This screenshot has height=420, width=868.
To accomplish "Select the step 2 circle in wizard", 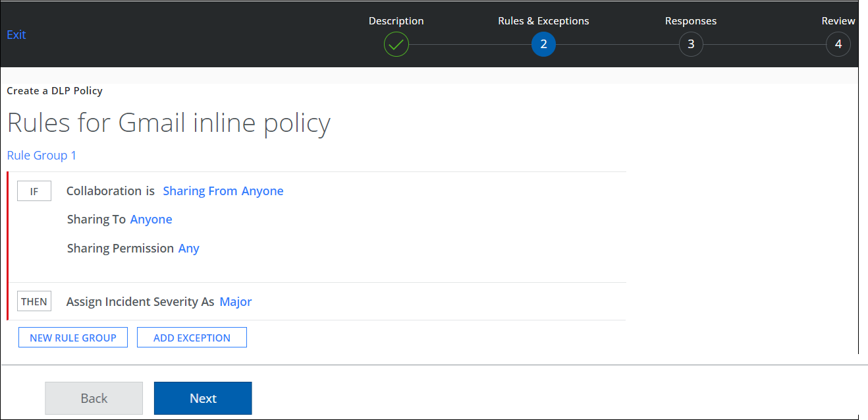I will pos(543,45).
